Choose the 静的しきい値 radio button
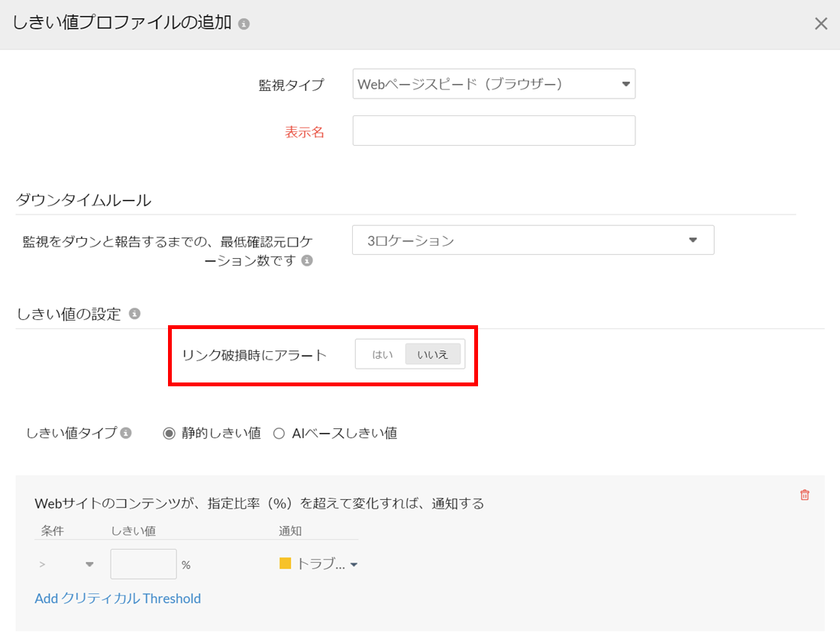 pos(170,433)
